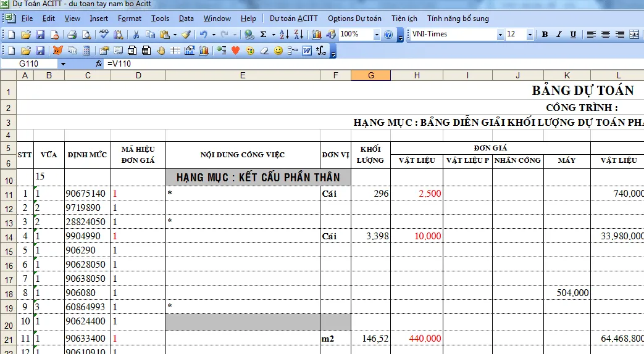Image resolution: width=644 pixels, height=354 pixels.
Task: Select column G header
Action: [370, 75]
